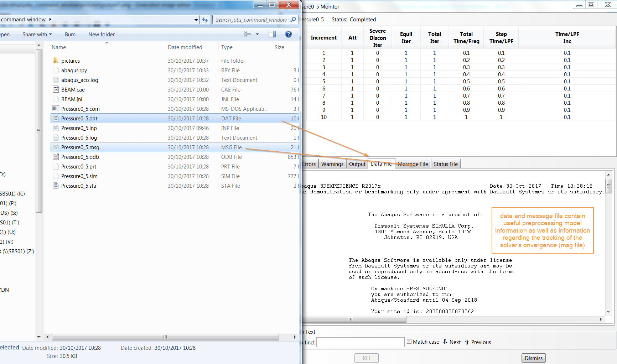Select the Pressure0_5.odb file icon
Screen dimensions: 617x364
[56, 157]
